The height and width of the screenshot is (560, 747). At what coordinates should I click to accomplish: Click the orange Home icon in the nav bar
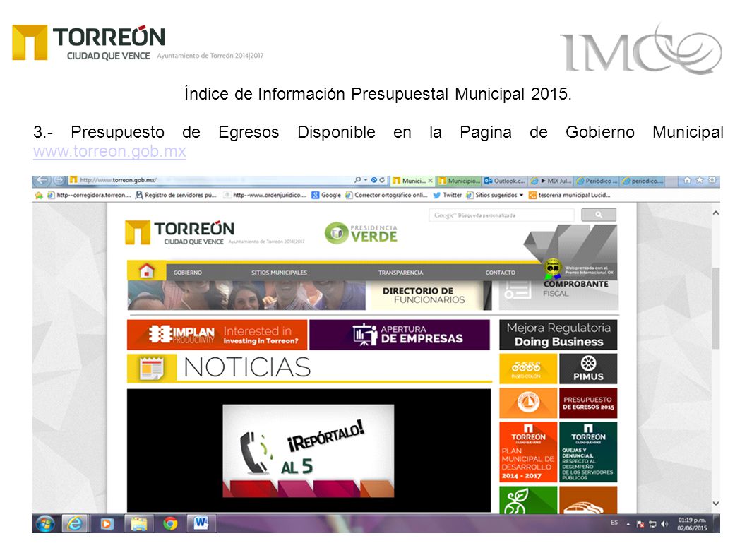146,271
